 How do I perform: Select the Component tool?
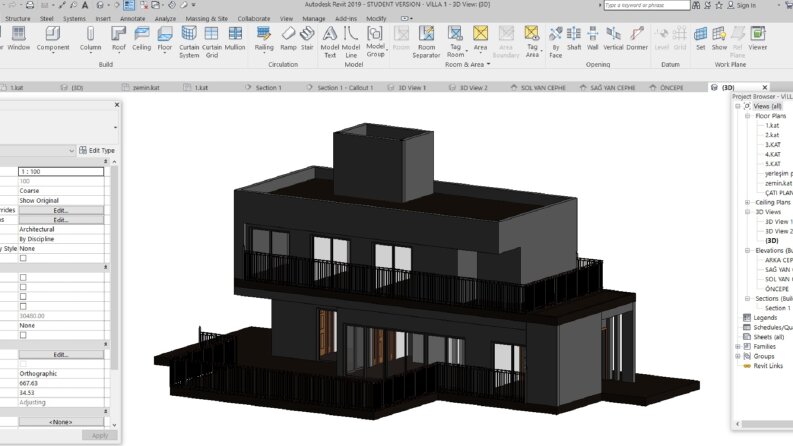pyautogui.click(x=53, y=38)
